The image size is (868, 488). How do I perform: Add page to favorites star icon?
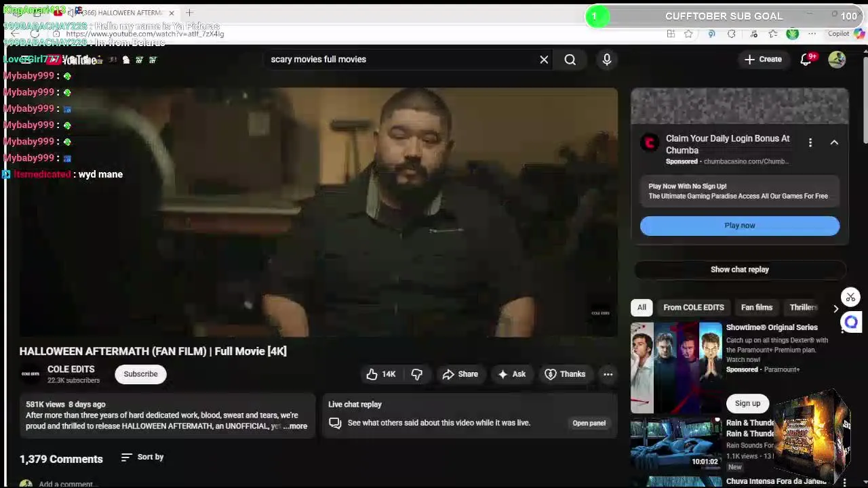(x=688, y=34)
